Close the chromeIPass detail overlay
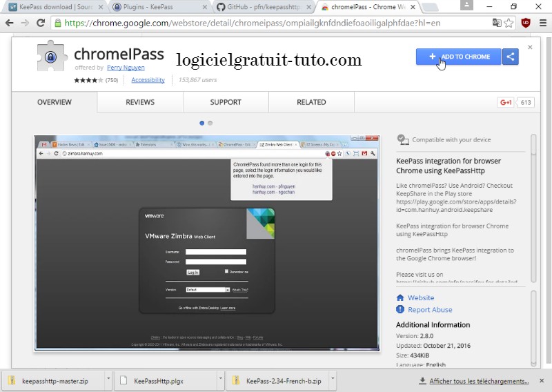The image size is (552, 392). point(530,47)
